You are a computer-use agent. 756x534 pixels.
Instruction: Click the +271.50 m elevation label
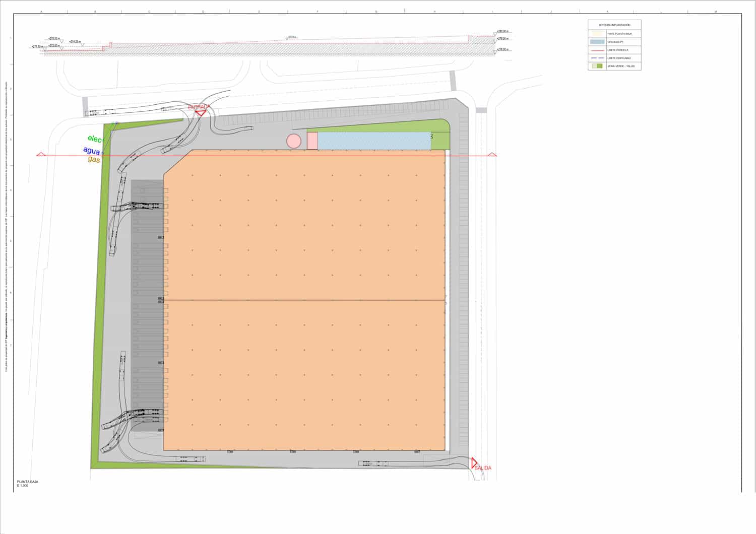[37, 46]
